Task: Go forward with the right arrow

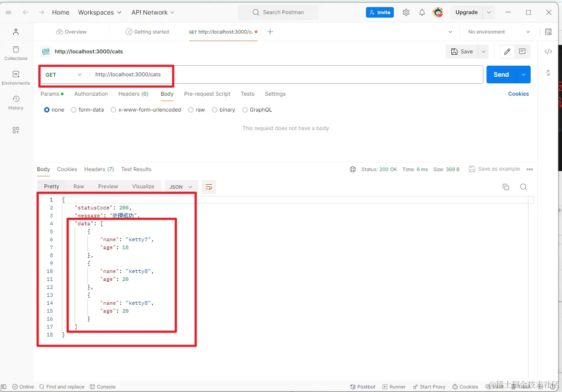Action: (41, 12)
